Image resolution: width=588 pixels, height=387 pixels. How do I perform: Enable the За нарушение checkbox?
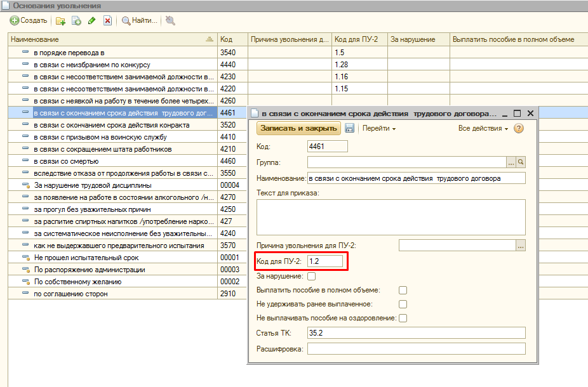click(x=311, y=276)
